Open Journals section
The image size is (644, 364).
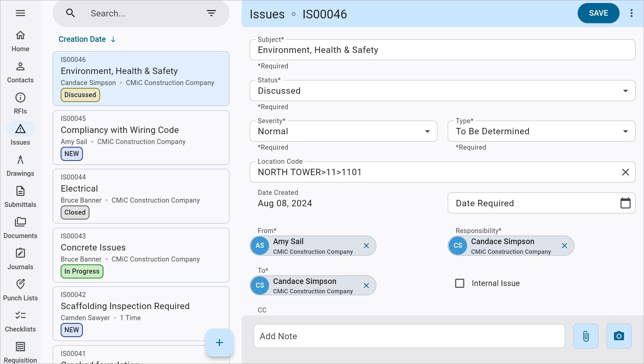tap(20, 259)
